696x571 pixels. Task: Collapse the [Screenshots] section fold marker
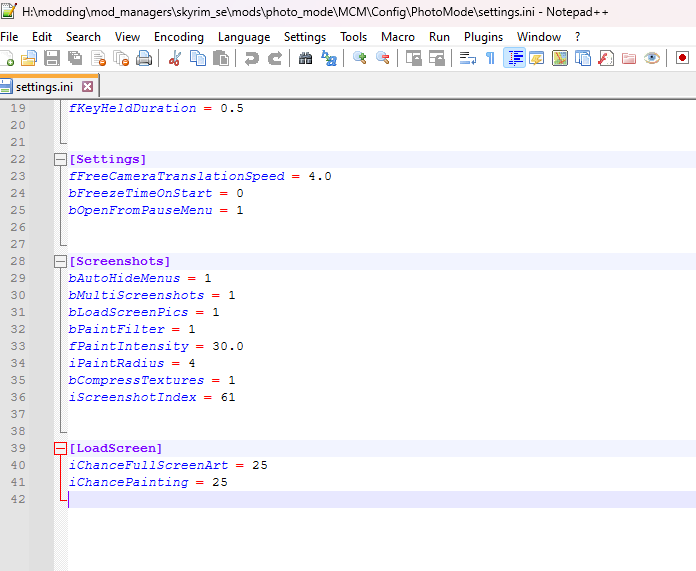[x=60, y=262]
